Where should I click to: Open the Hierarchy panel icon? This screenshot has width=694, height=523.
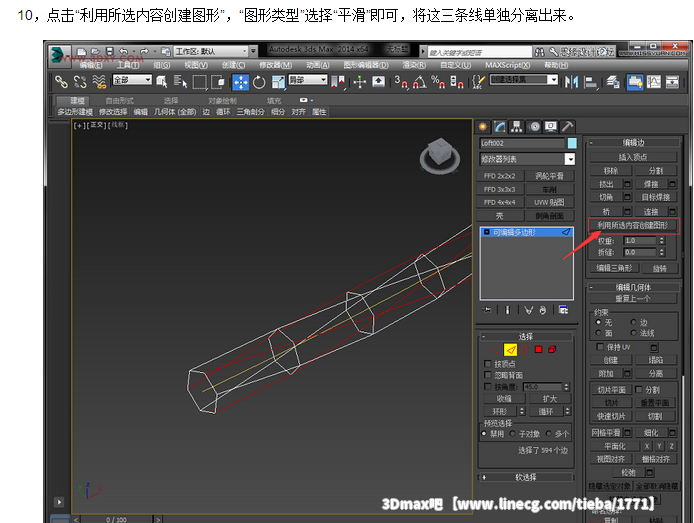517,127
